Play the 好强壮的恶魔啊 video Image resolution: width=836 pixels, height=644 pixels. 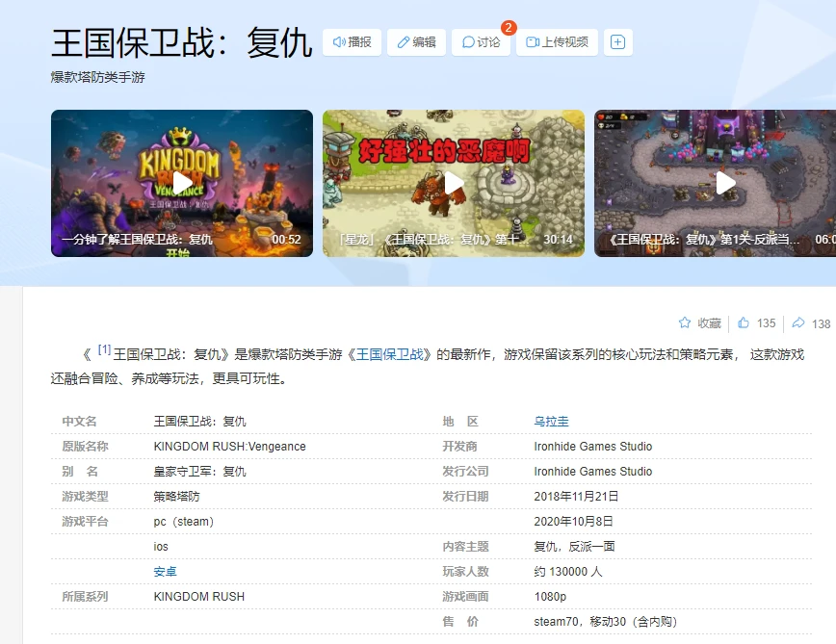coord(454,183)
